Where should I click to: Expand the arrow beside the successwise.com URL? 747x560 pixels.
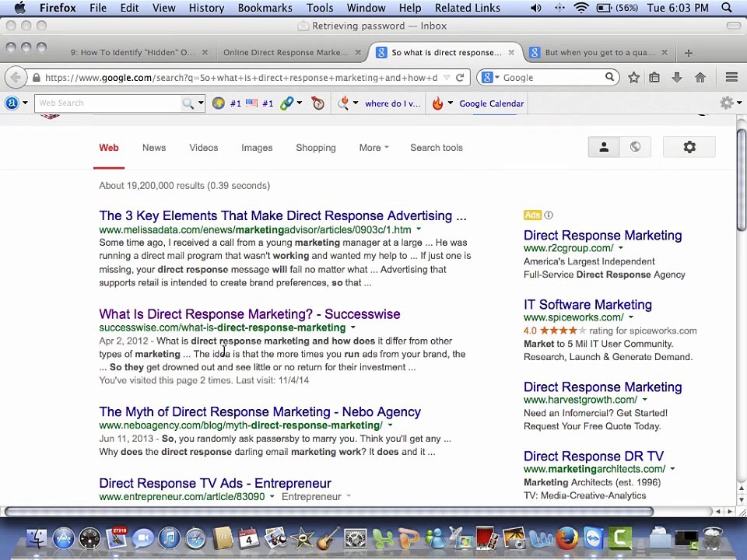(353, 327)
